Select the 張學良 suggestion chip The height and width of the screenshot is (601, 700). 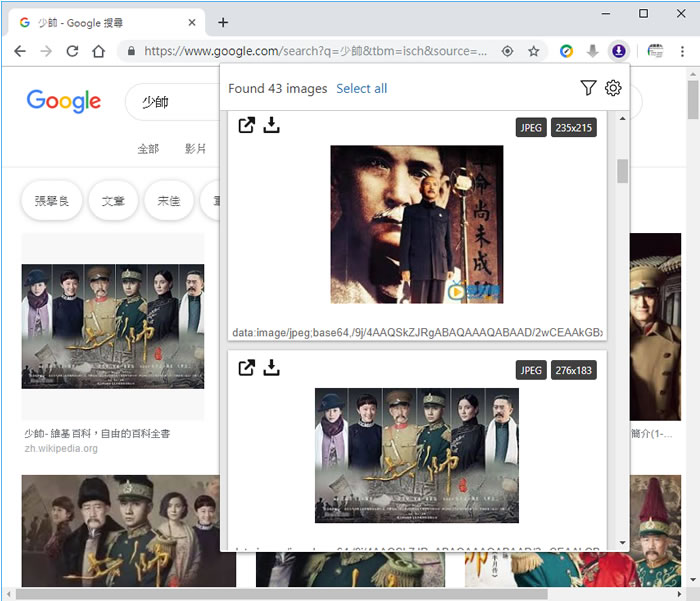(52, 201)
